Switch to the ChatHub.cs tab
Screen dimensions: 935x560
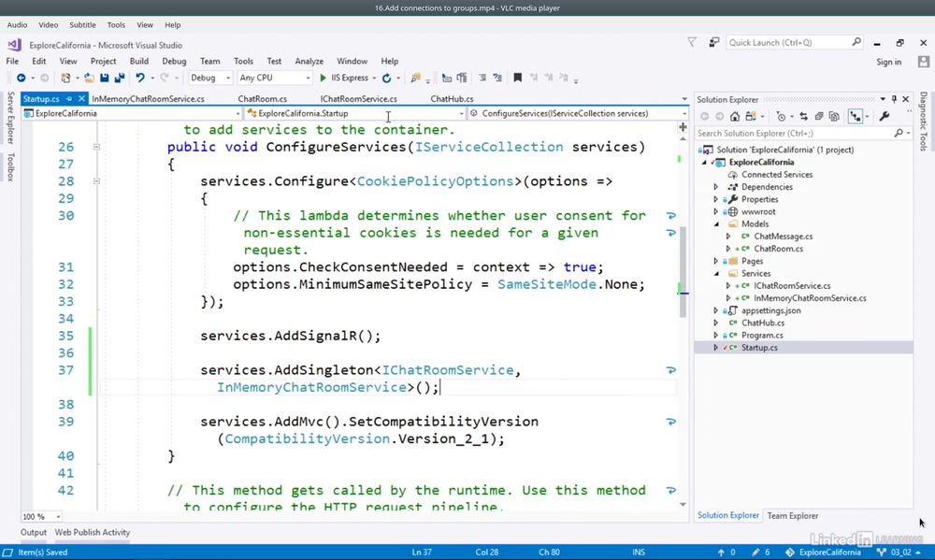coord(452,99)
